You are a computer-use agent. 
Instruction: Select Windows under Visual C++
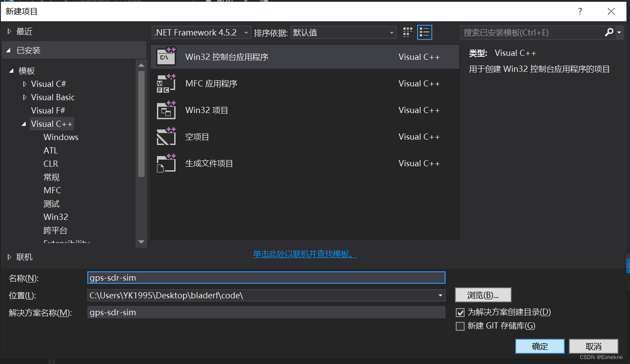(61, 137)
